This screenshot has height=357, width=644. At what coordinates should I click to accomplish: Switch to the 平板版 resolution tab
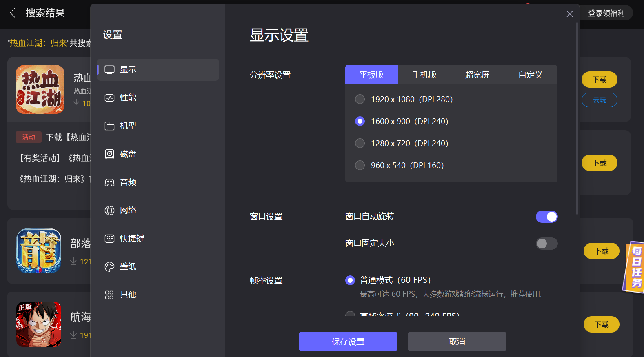(x=371, y=75)
